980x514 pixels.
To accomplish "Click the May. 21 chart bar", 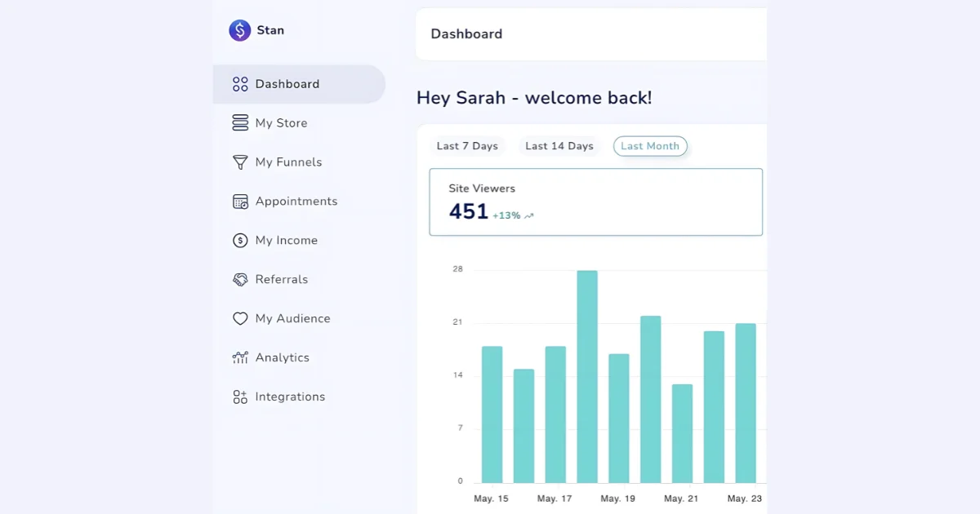I will pyautogui.click(x=682, y=433).
